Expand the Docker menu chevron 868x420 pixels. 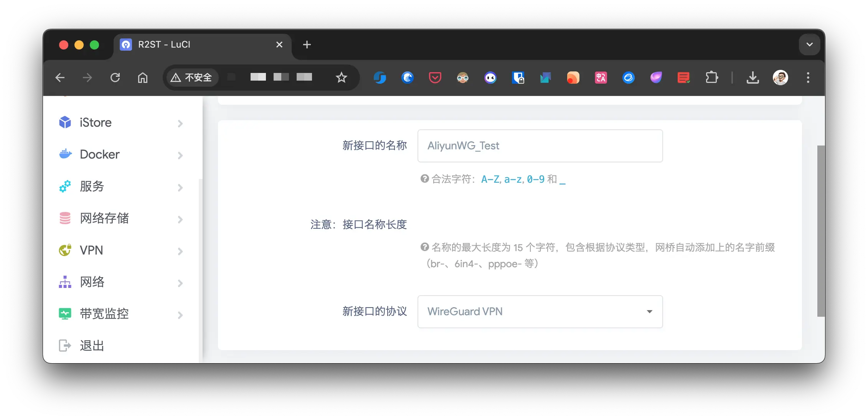(x=180, y=155)
